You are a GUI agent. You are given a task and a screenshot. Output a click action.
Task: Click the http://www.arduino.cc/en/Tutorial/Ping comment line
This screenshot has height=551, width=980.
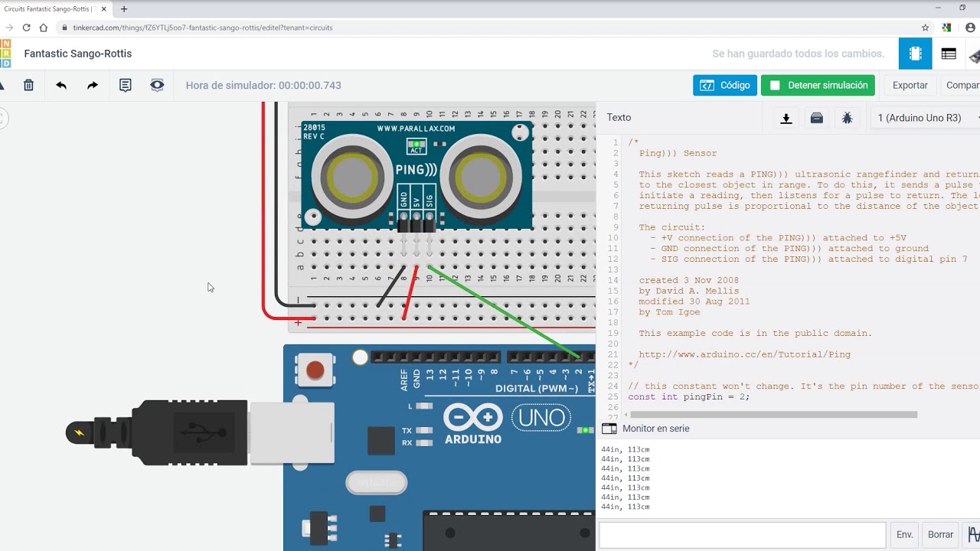pyautogui.click(x=744, y=355)
